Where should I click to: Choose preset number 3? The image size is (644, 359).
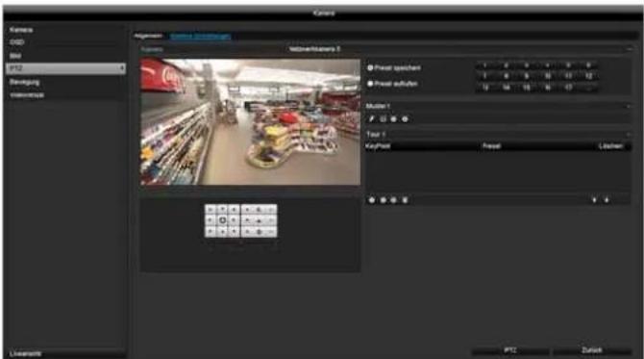(x=527, y=65)
